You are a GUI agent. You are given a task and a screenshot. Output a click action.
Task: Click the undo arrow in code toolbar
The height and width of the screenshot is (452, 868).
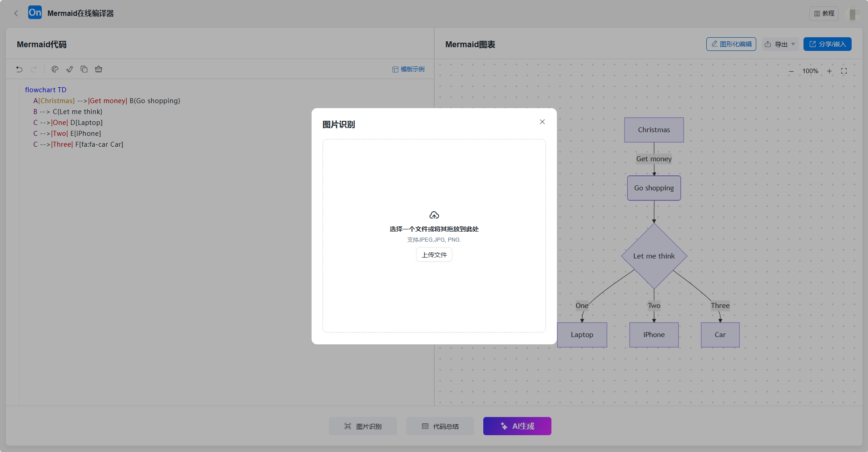click(x=19, y=70)
